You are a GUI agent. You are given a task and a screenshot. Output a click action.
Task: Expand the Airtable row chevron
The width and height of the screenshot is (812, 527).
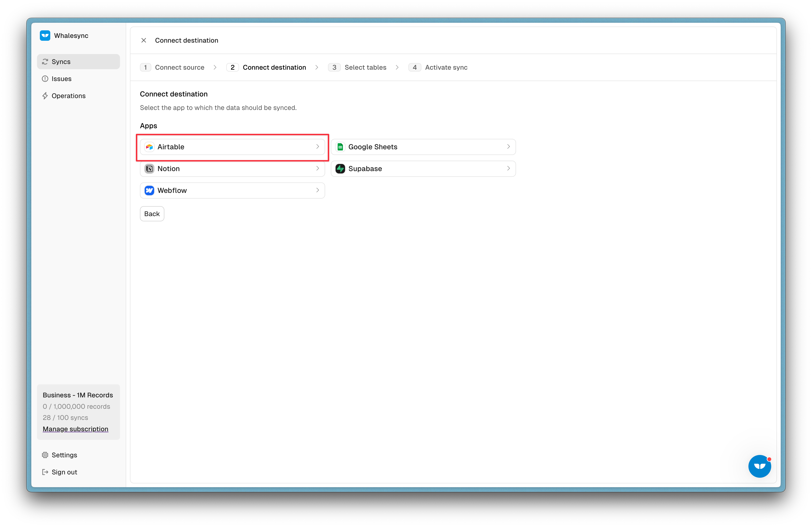click(318, 147)
